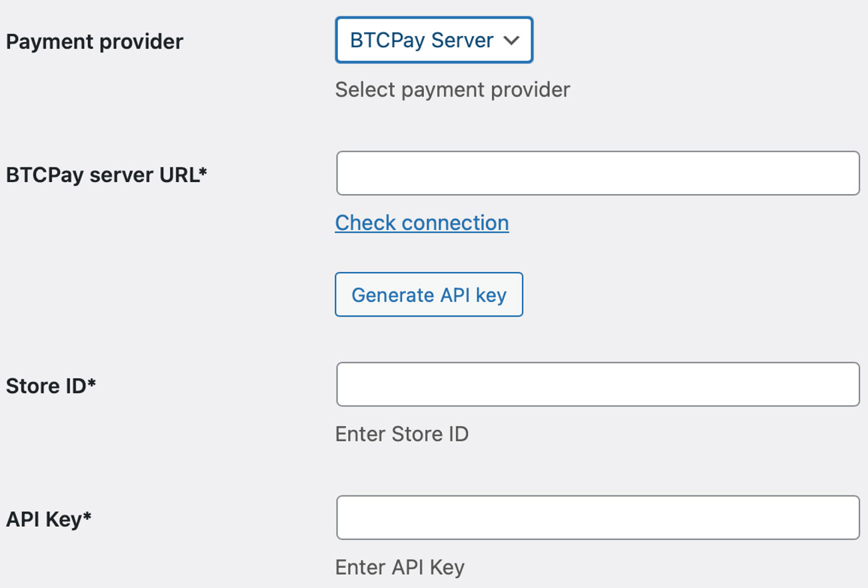Activate the Generate API key control
The width and height of the screenshot is (868, 588).
click(429, 294)
